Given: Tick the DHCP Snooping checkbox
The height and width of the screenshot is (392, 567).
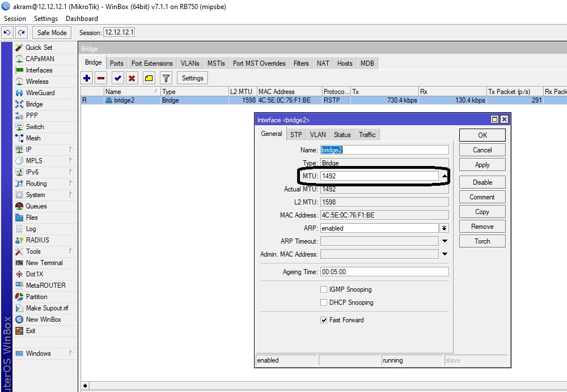Looking at the screenshot, I should pyautogui.click(x=324, y=302).
